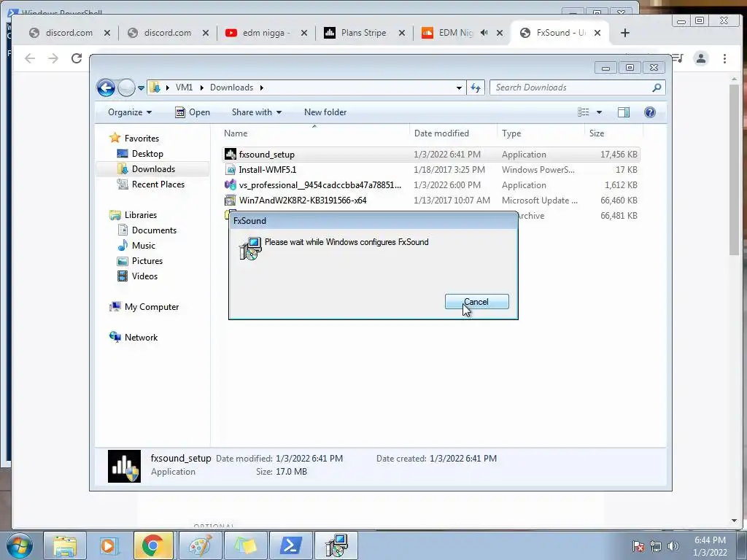Screen dimensions: 747x560
Task: Toggle the preview pane
Action: point(624,112)
